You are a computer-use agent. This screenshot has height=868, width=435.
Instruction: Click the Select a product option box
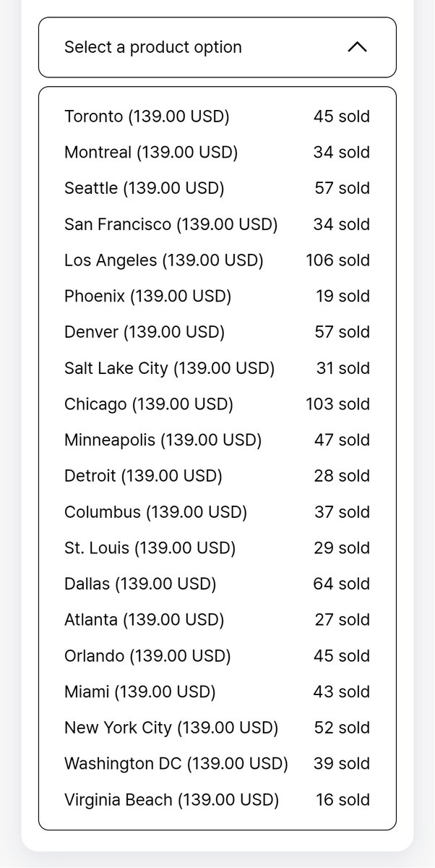click(217, 47)
